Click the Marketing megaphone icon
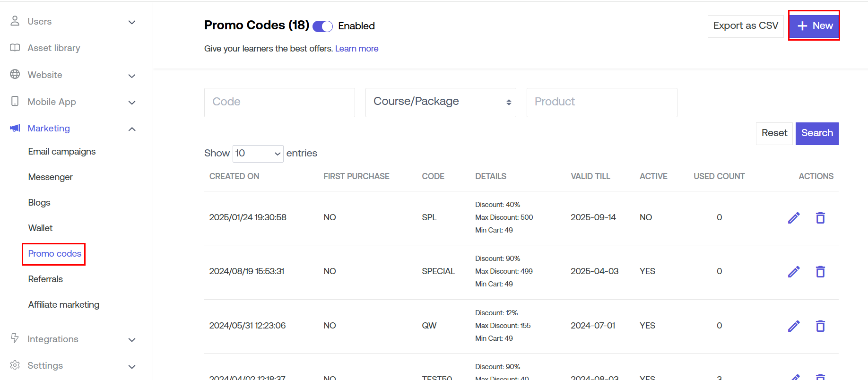The height and width of the screenshot is (380, 868). [15, 128]
